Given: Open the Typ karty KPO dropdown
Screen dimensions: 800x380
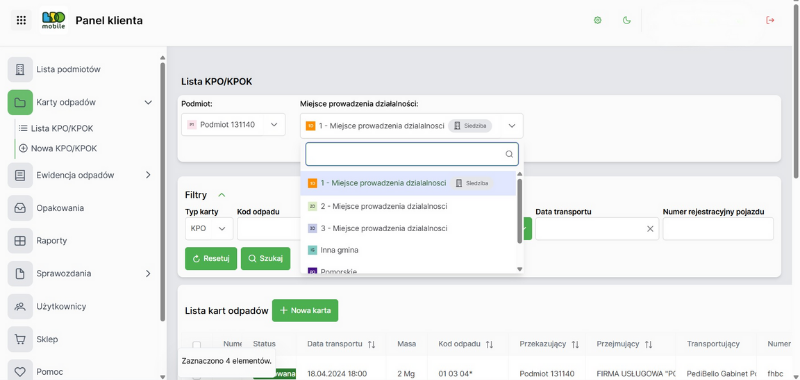Looking at the screenshot, I should 209,229.
